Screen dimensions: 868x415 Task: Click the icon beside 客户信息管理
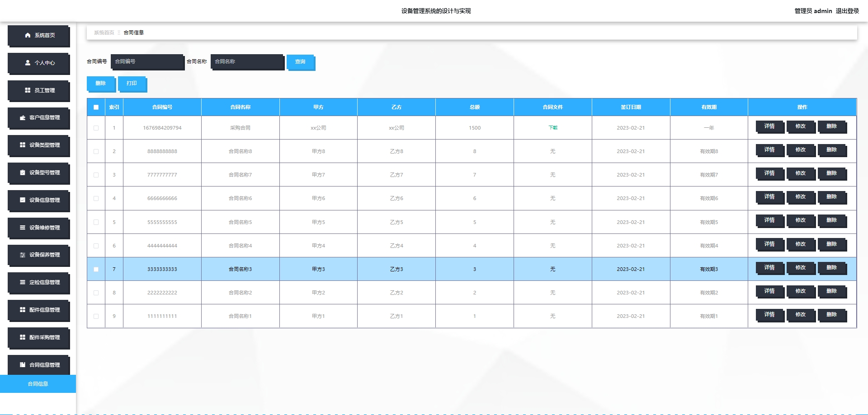(23, 117)
